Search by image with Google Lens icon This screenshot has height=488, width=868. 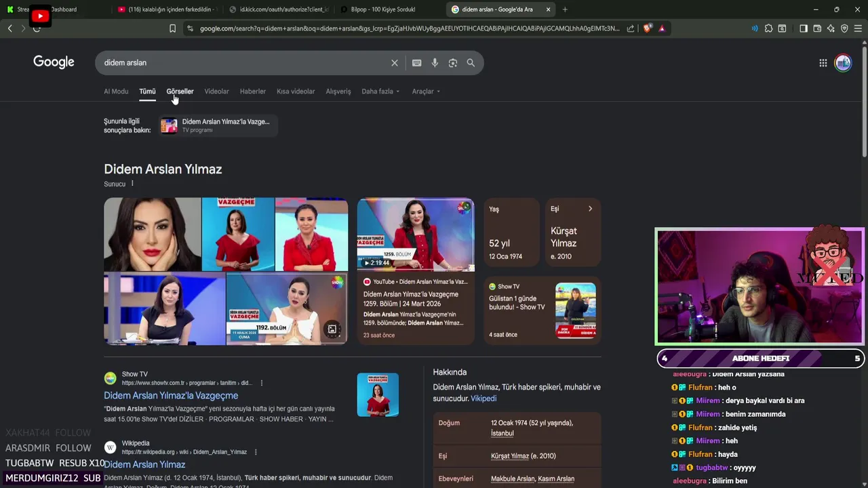452,63
